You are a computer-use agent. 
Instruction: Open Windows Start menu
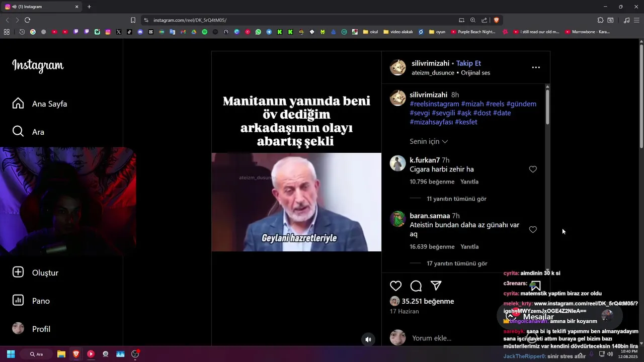tap(11, 354)
